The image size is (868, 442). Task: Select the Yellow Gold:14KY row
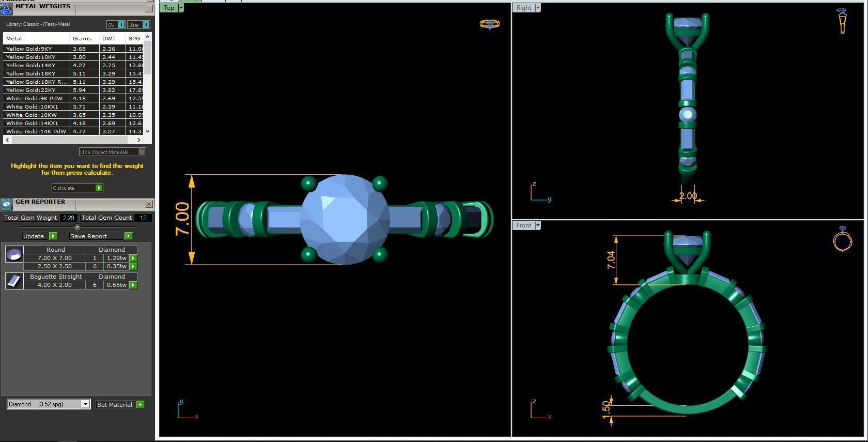point(73,65)
